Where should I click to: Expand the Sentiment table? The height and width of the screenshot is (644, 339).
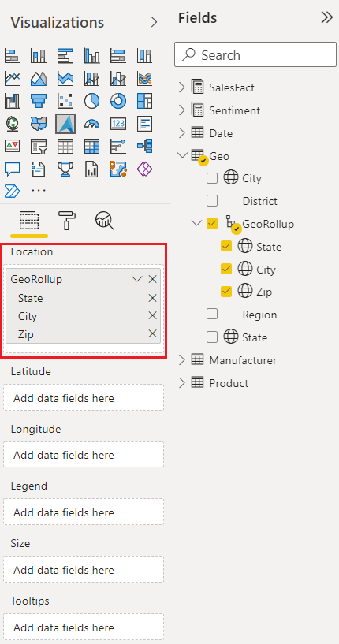182,110
